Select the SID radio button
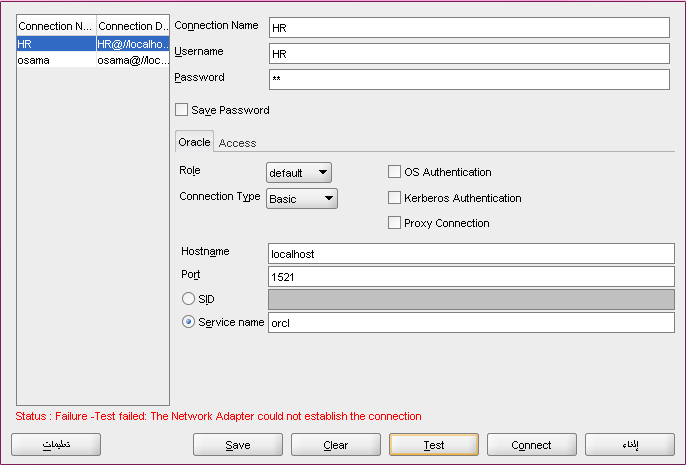This screenshot has width=686, height=465. tap(188, 299)
